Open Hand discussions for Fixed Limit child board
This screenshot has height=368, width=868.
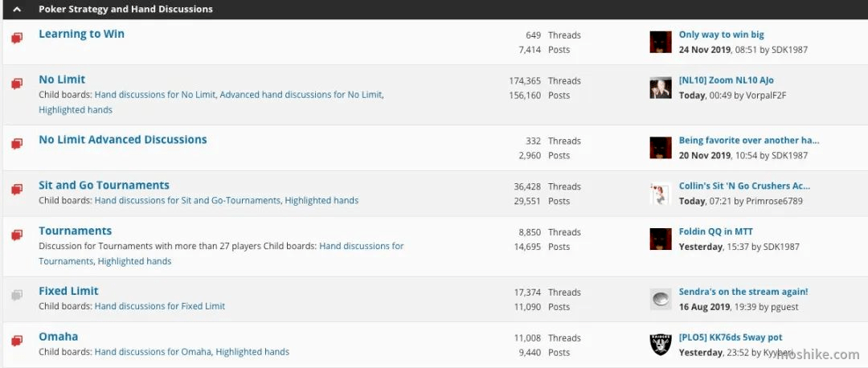[160, 306]
